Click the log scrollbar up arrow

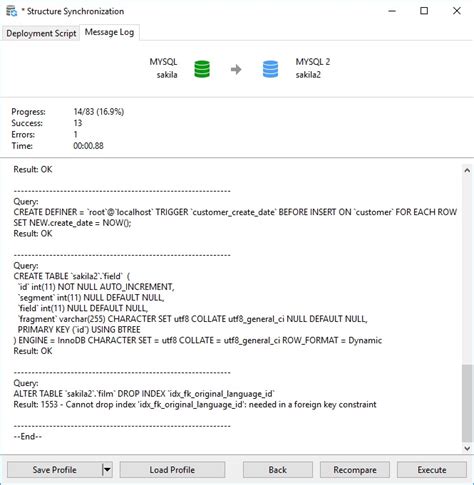click(x=467, y=170)
